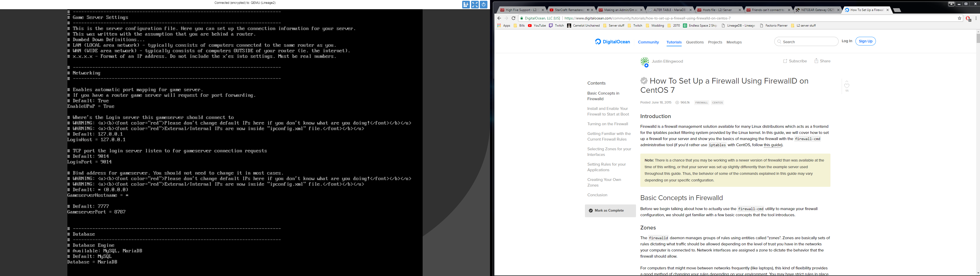Click the send keys icon in QEMU console

click(x=466, y=5)
